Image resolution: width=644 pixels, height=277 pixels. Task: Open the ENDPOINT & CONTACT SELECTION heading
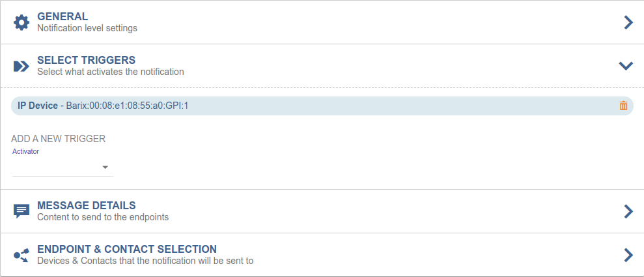127,249
